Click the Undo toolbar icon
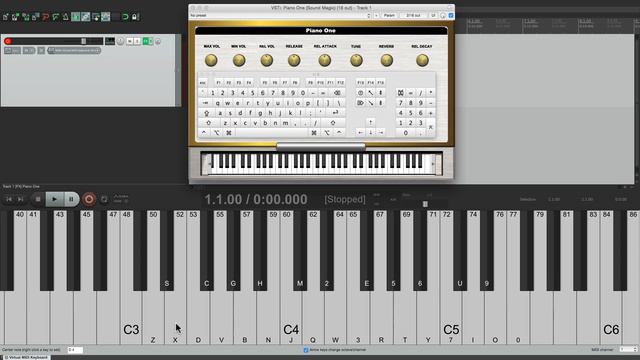This screenshot has height=360, width=640. 45,17
